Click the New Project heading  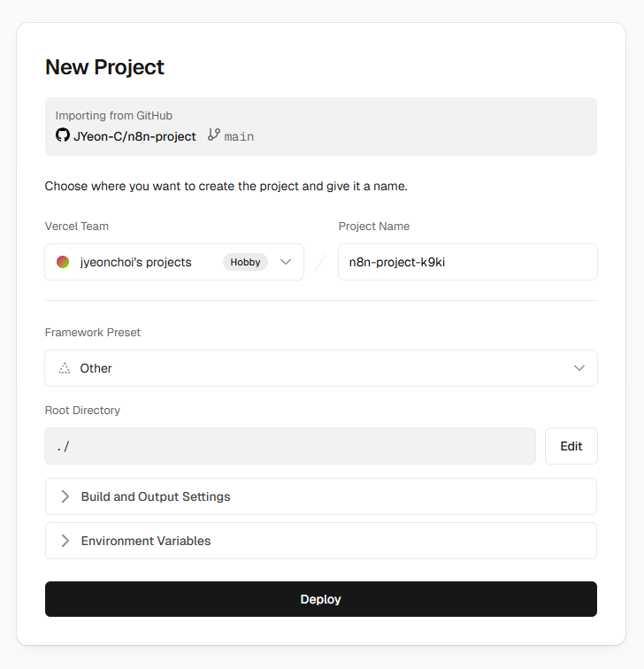(104, 67)
